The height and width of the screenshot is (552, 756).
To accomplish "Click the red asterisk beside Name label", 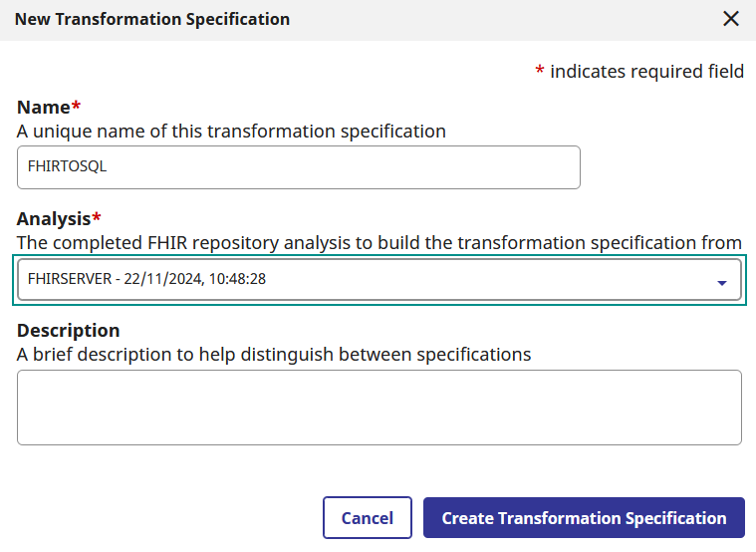I will tap(76, 106).
